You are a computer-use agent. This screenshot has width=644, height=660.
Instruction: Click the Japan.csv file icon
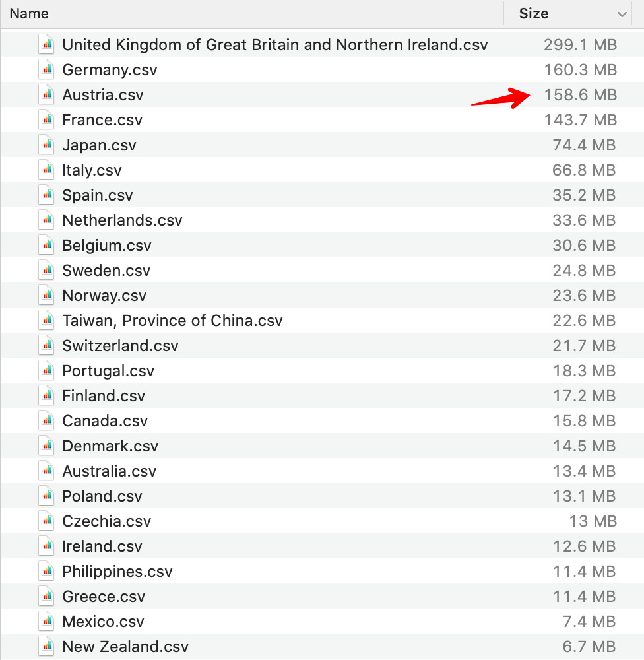(x=46, y=145)
